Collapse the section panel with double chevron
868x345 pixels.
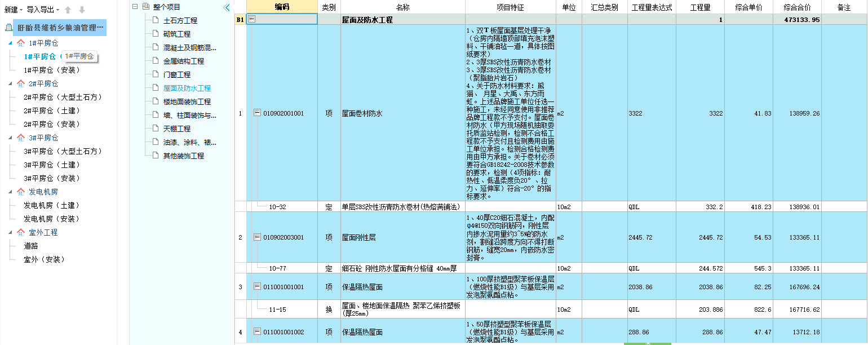227,7
